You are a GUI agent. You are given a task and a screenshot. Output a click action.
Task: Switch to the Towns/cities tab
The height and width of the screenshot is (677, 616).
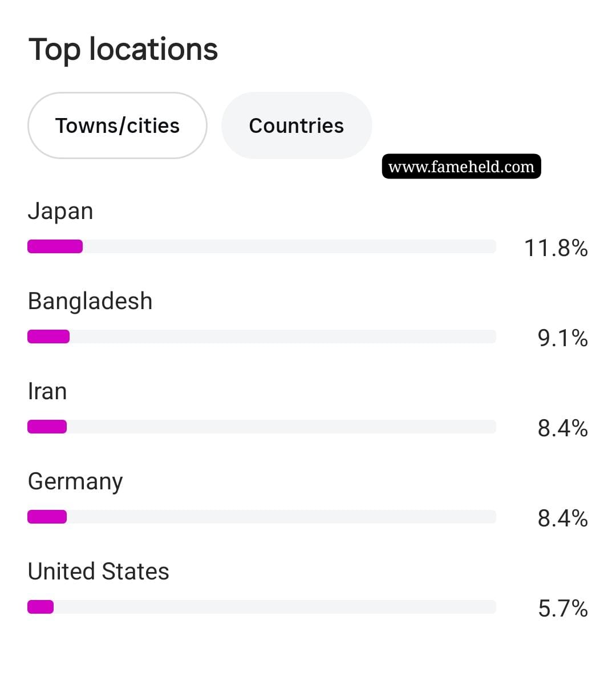coord(117,125)
